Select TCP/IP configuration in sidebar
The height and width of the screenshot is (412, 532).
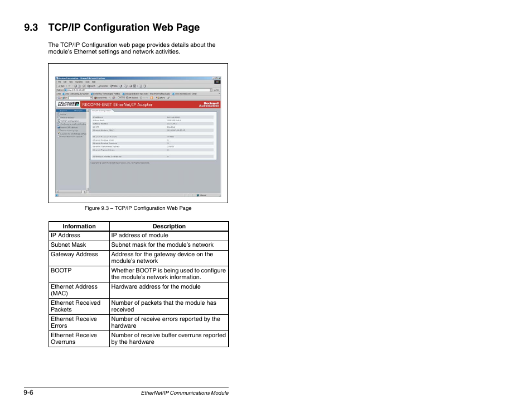[x=70, y=121]
